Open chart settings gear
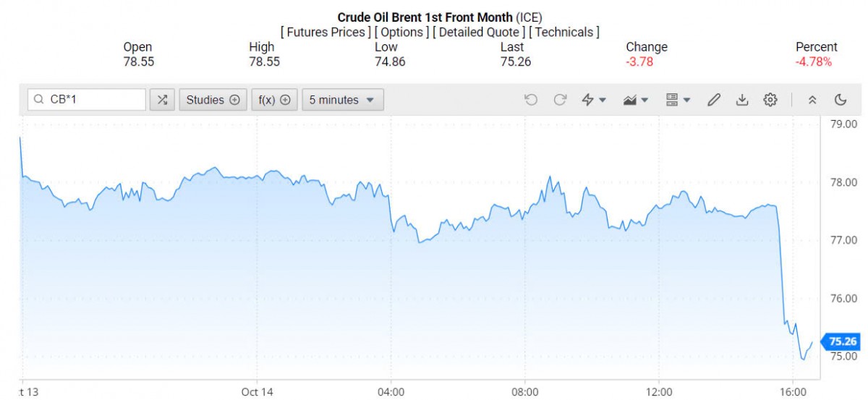This screenshot has width=868, height=400. click(x=770, y=100)
